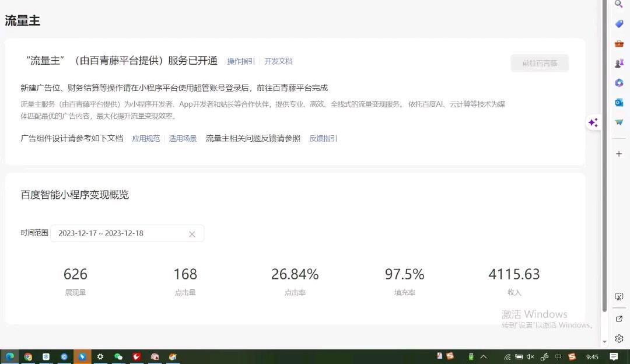Click the 4115.63 收入 value
This screenshot has height=364, width=630.
514,274
